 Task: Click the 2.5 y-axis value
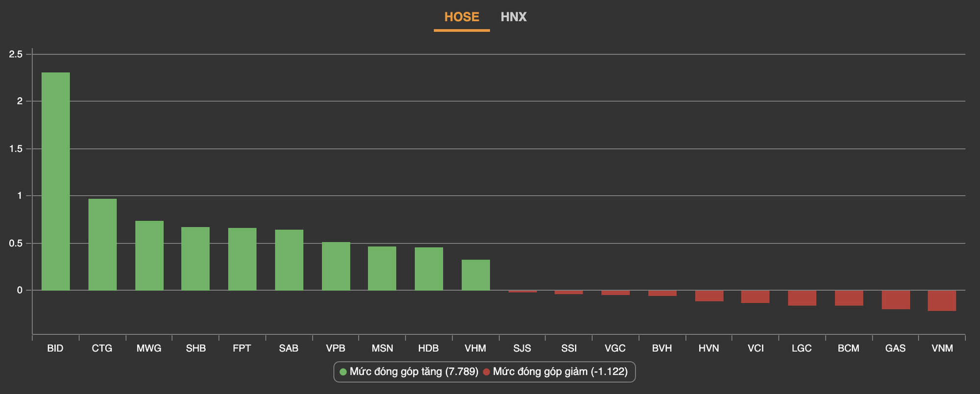point(16,54)
